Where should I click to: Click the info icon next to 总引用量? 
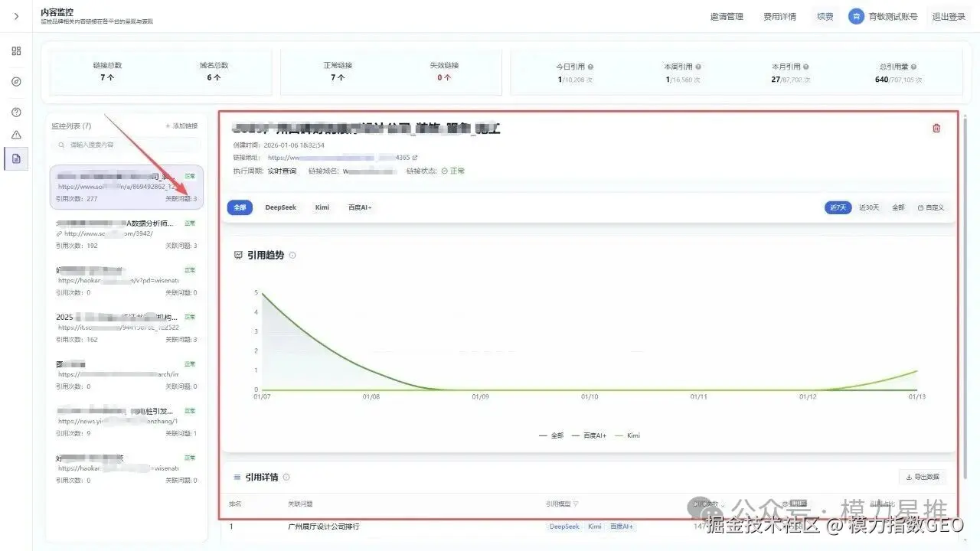(x=915, y=66)
